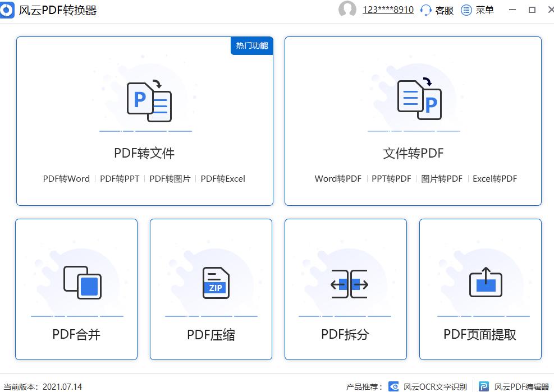The width and height of the screenshot is (554, 392).
Task: Click the user avatar icon
Action: click(348, 10)
